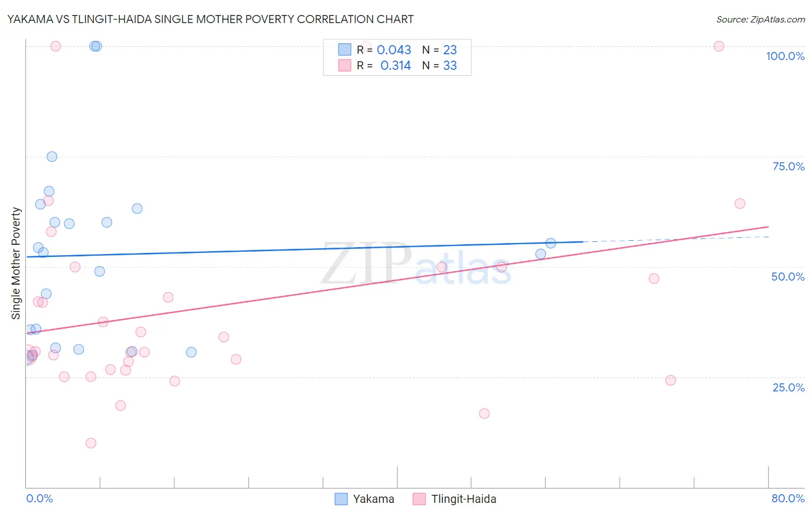Screen dimensions: 812x515
Task: Click the R value 0.314 in legend
Action: click(396, 65)
